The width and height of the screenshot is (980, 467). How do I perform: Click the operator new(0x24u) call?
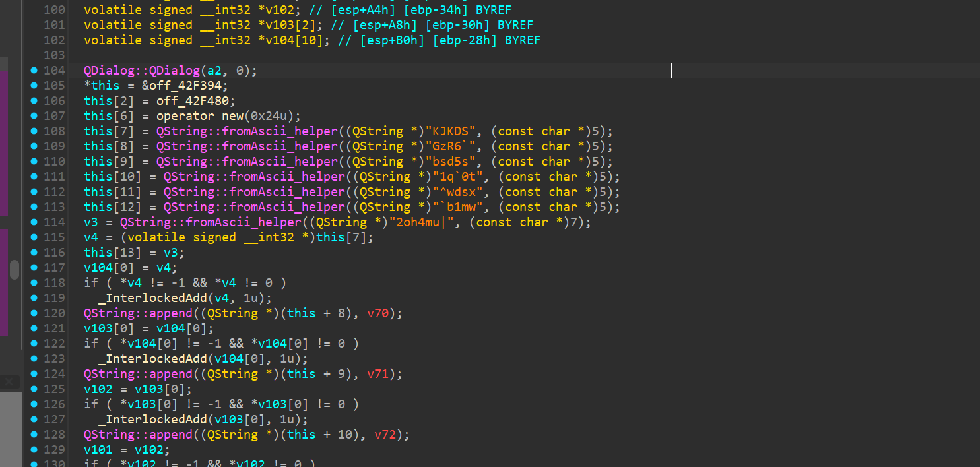[x=229, y=116]
